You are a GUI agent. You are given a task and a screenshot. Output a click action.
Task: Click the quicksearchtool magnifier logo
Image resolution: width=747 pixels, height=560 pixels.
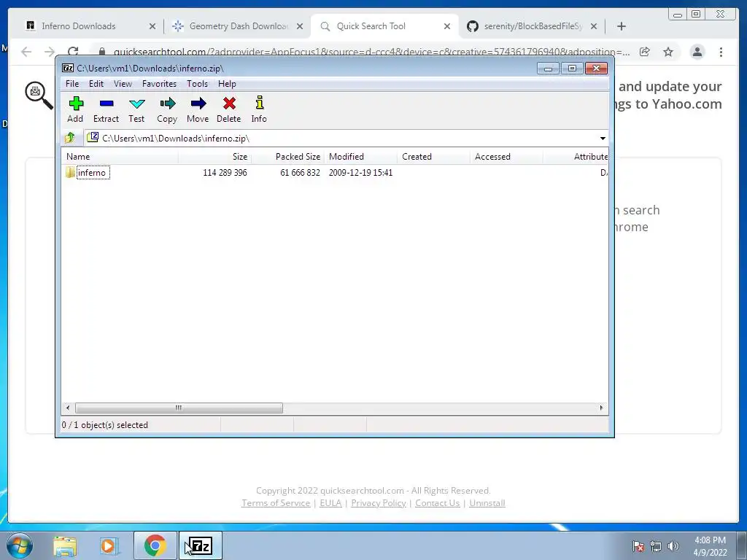[39, 96]
